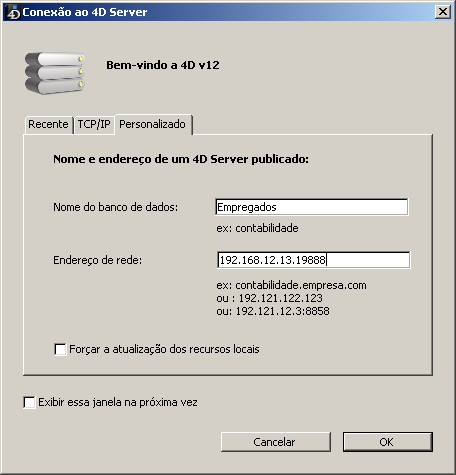Viewport: 456px width, 475px height.
Task: Click the Endereço de rede label
Action: coord(98,260)
